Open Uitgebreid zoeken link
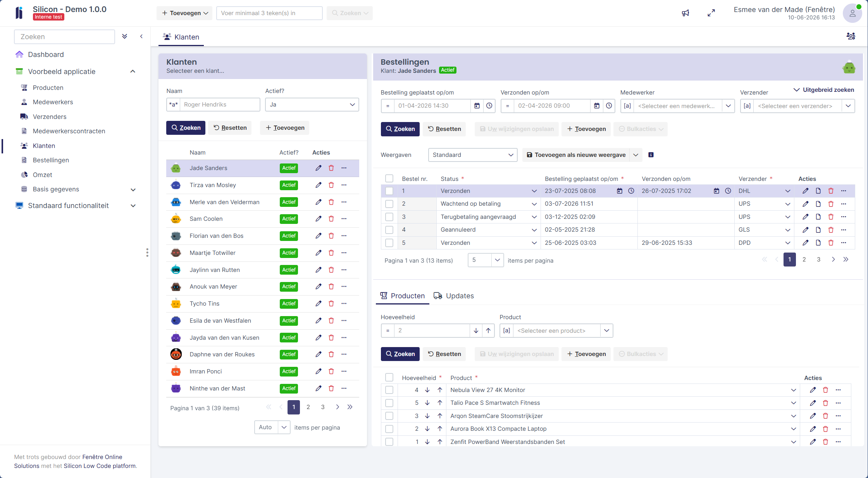868x478 pixels. pyautogui.click(x=824, y=90)
